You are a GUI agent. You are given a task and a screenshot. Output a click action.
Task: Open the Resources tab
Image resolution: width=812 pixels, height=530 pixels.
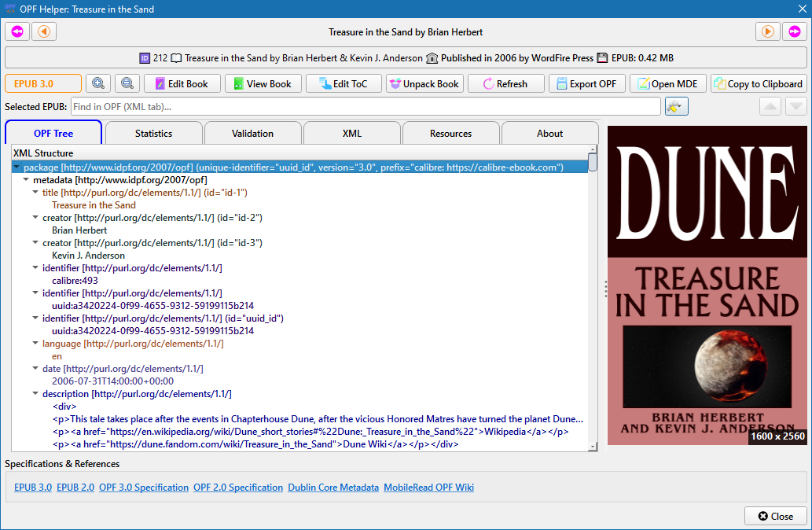click(x=450, y=133)
